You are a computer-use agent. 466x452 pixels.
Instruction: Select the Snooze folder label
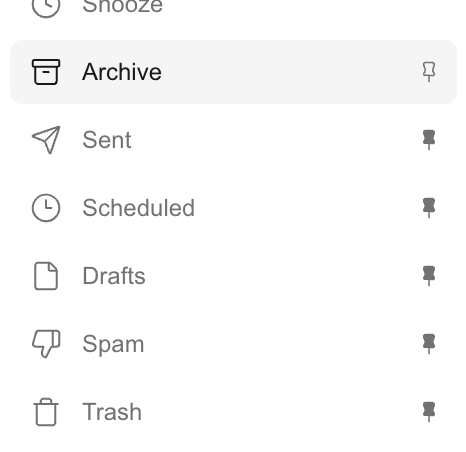click(123, 6)
